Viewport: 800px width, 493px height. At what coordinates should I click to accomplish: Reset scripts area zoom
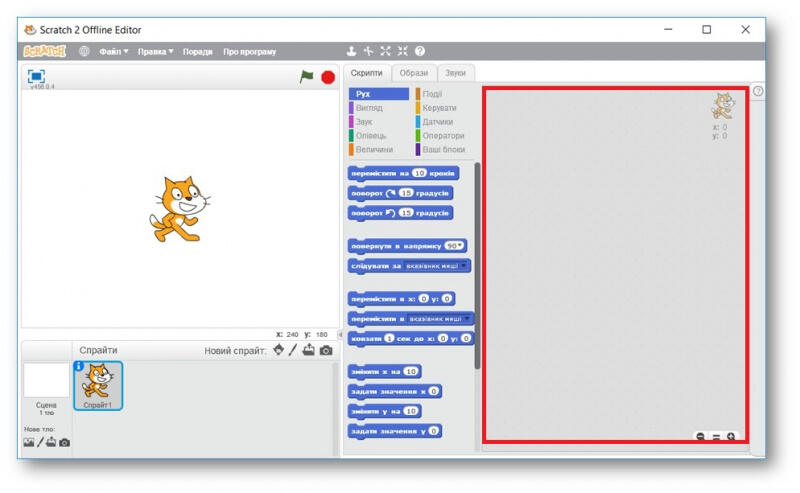(x=716, y=437)
